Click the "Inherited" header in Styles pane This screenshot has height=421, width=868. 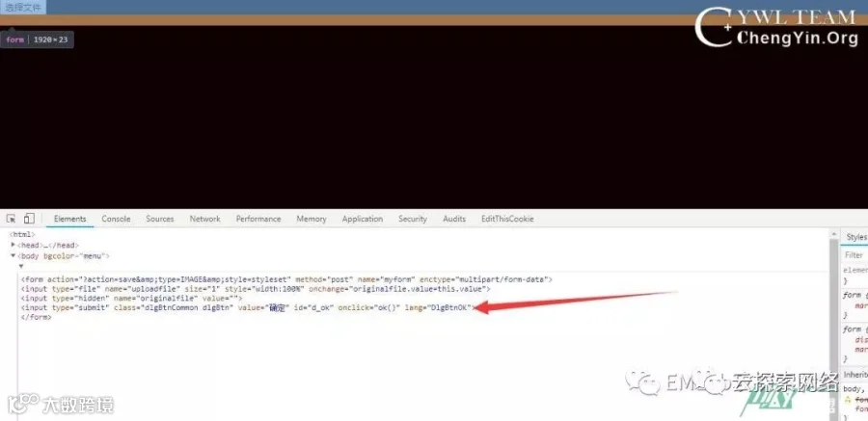click(x=855, y=375)
